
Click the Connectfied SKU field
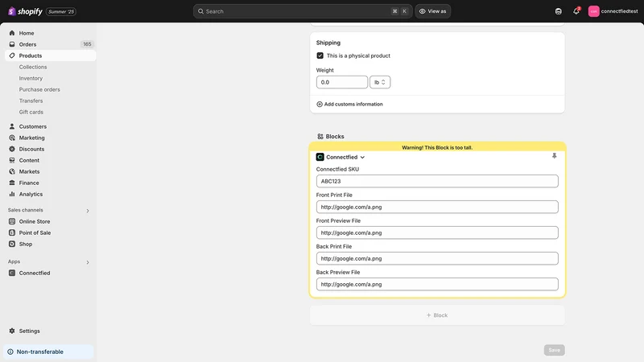437,181
